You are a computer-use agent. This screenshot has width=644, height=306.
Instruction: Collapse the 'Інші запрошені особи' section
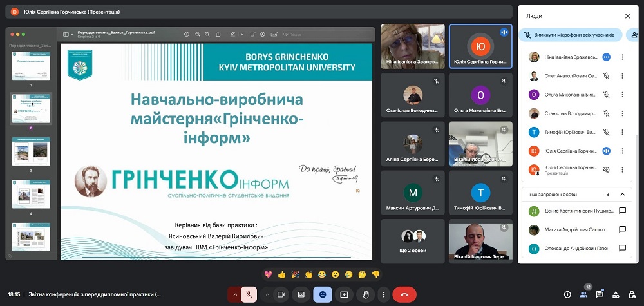pyautogui.click(x=622, y=194)
